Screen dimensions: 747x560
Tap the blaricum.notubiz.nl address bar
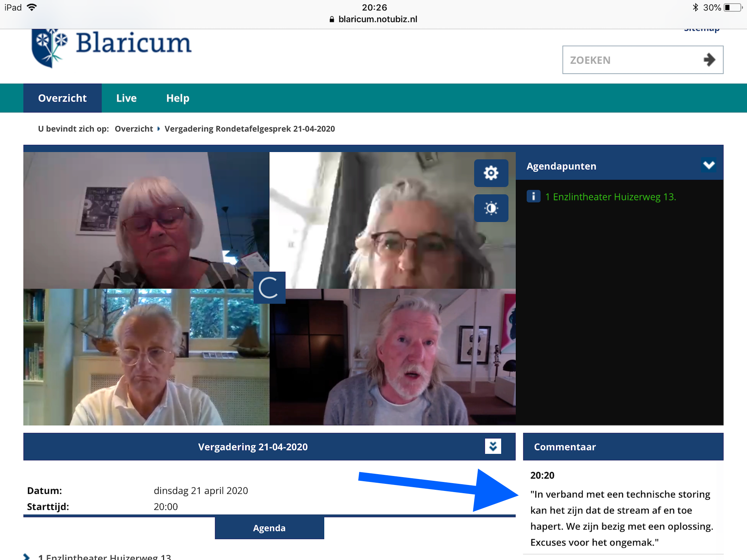(377, 19)
